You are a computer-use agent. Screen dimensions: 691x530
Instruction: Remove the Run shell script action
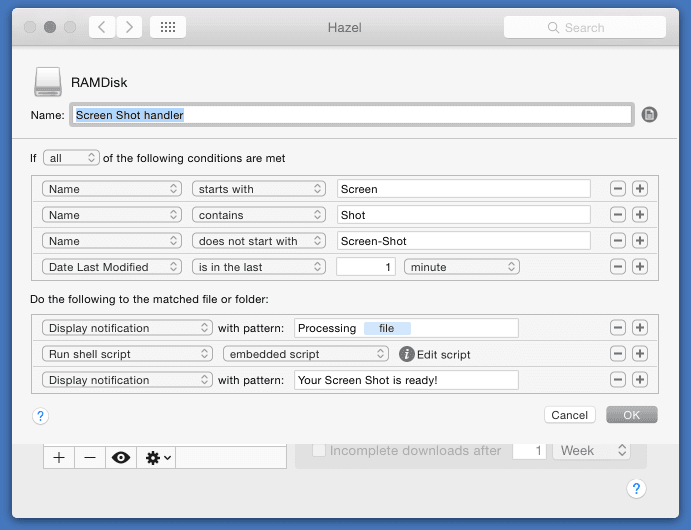coord(618,353)
